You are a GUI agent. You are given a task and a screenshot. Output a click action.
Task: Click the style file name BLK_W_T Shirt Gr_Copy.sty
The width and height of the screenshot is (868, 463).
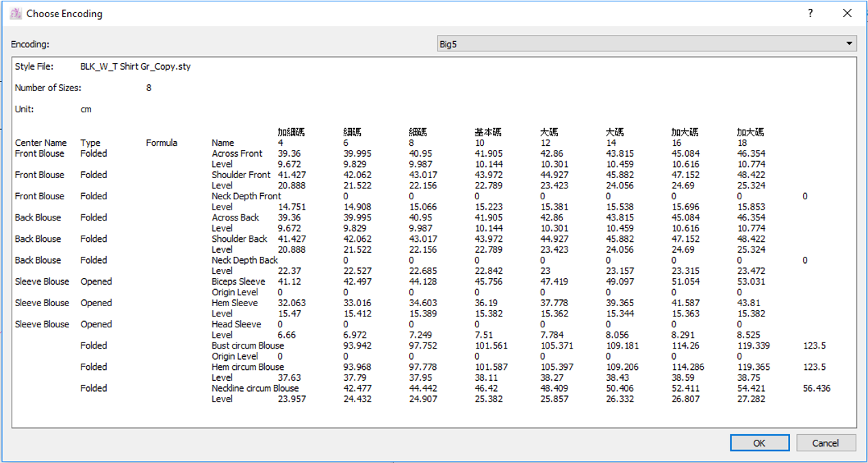point(136,67)
